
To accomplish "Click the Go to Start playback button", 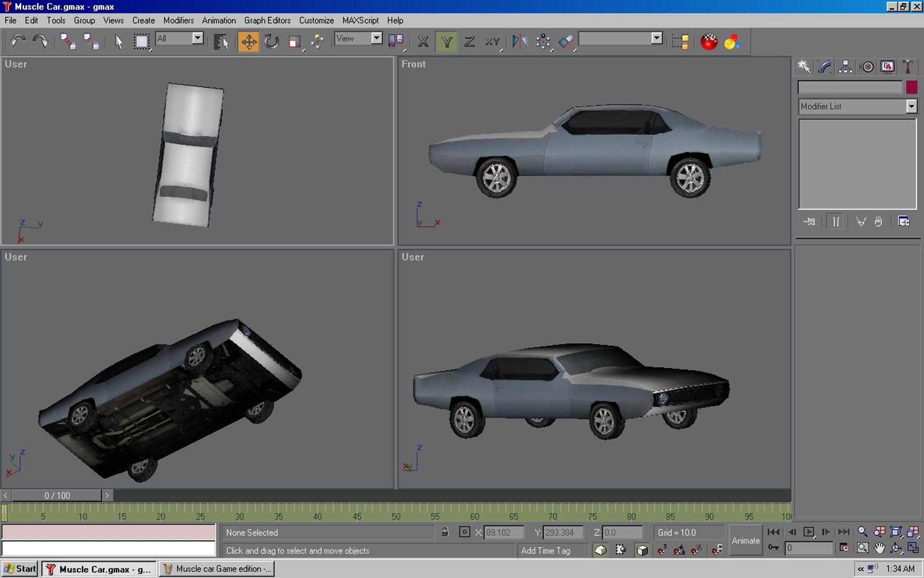I will click(x=773, y=531).
